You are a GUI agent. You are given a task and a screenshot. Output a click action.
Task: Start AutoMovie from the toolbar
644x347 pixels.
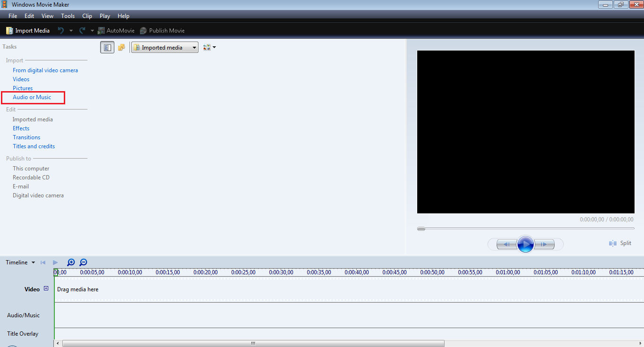coord(116,30)
